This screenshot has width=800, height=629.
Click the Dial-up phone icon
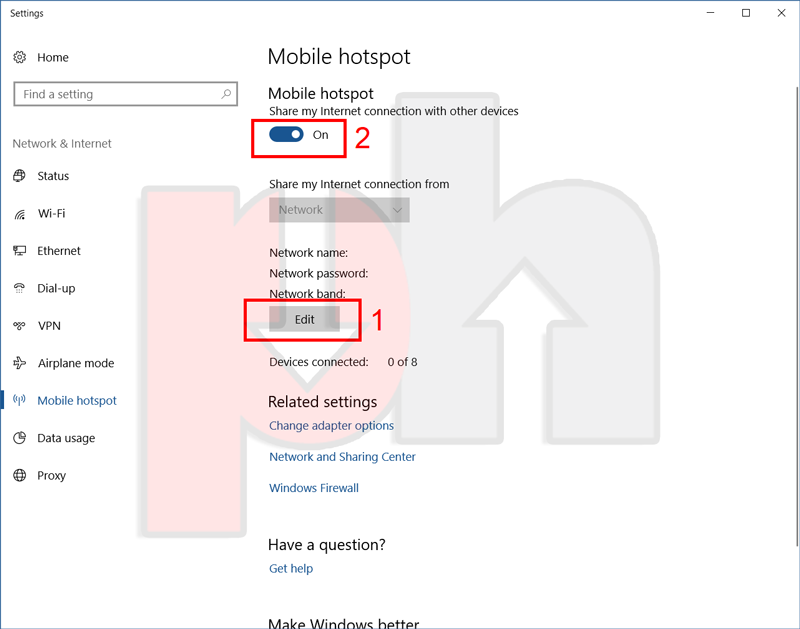19,288
